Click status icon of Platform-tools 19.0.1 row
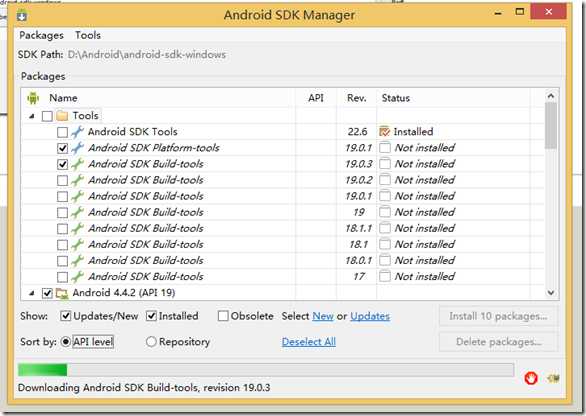Image resolution: width=586 pixels, height=416 pixels. [385, 148]
